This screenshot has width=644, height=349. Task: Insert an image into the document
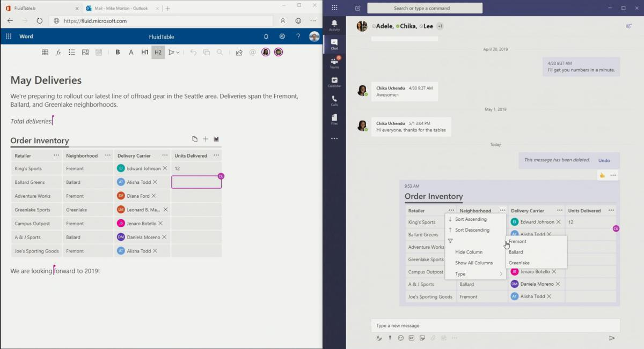pyautogui.click(x=85, y=52)
